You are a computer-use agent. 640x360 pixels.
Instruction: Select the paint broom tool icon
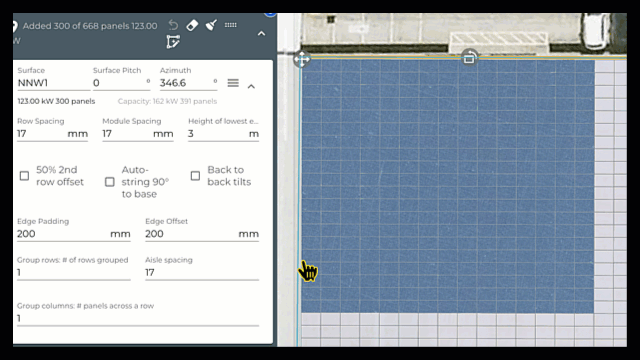pos(211,25)
